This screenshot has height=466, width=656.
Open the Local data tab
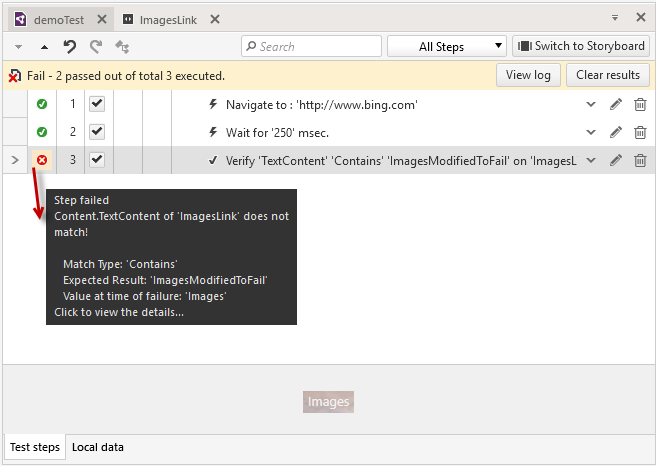tap(98, 447)
